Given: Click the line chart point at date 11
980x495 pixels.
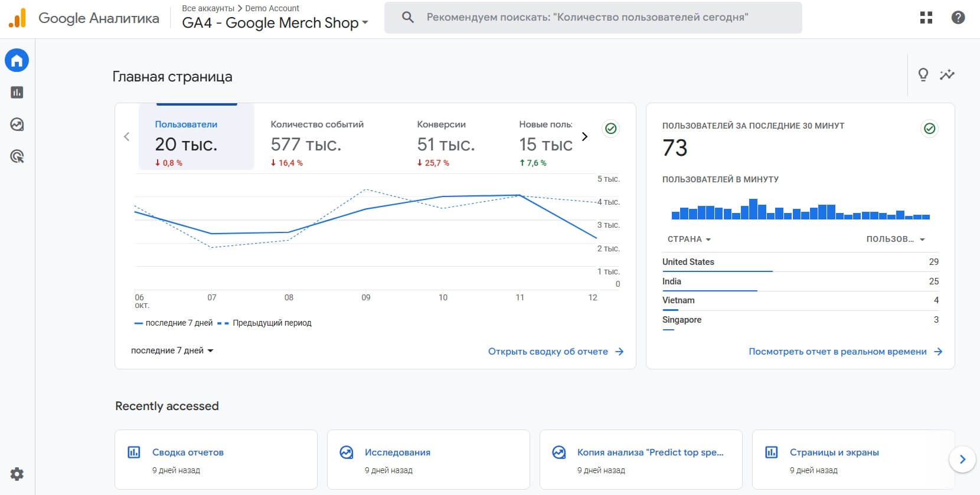Looking at the screenshot, I should tap(520, 195).
